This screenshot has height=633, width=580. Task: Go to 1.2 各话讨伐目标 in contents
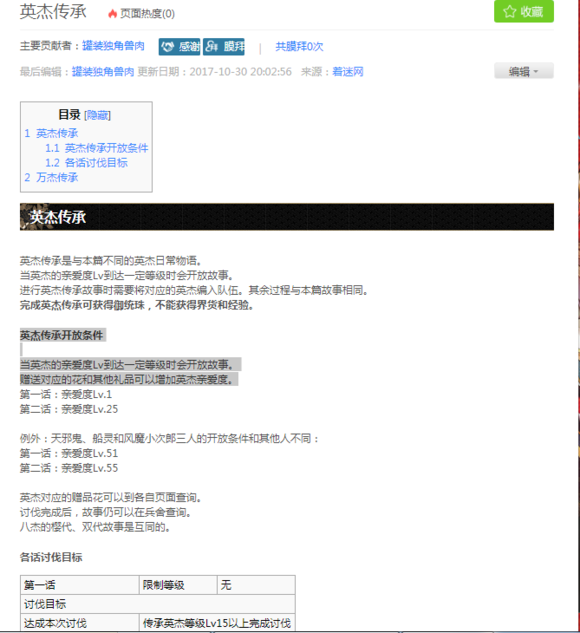coord(86,163)
